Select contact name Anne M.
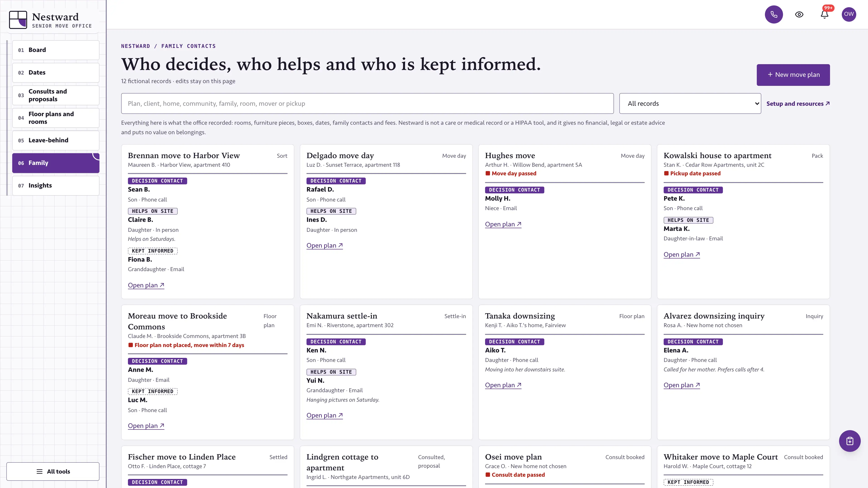The height and width of the screenshot is (488, 868). (141, 370)
